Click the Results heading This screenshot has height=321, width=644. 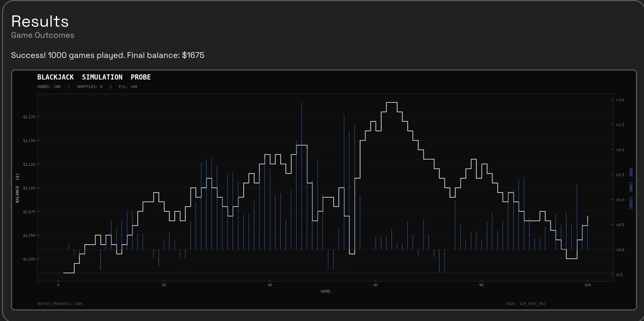pos(40,21)
